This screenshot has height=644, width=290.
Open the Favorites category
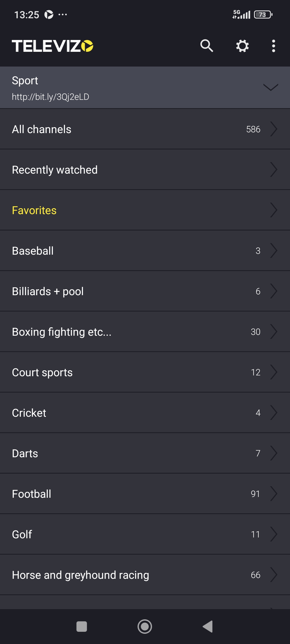145,210
